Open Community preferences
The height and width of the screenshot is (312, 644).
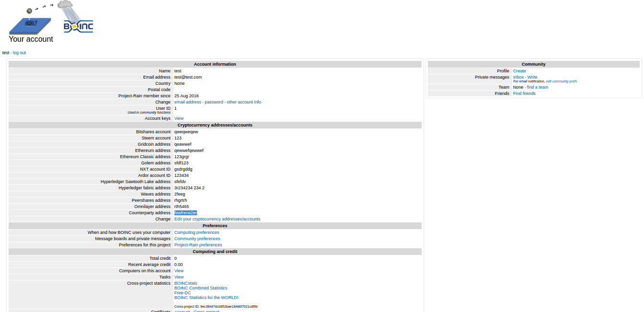(x=197, y=239)
